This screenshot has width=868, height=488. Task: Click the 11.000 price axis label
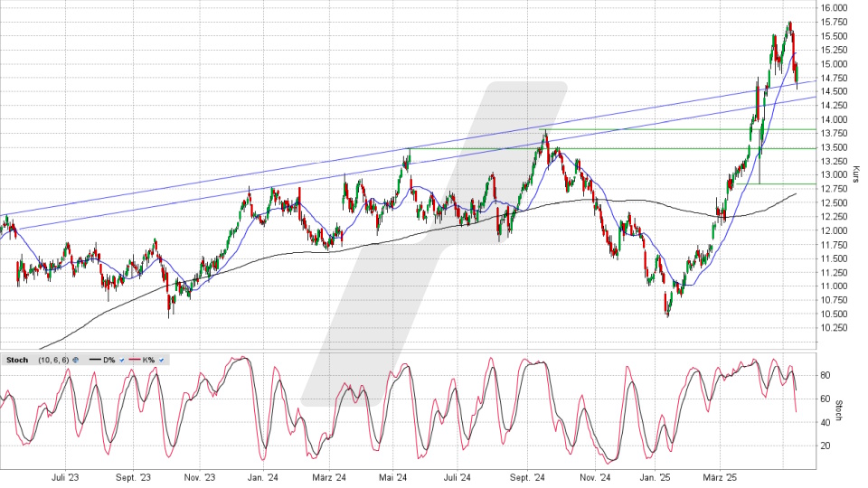coord(834,286)
